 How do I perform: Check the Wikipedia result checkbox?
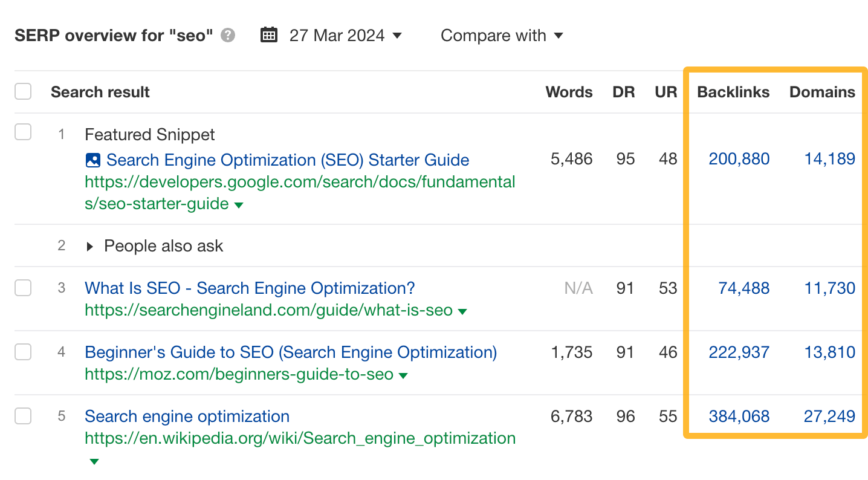pos(22,416)
